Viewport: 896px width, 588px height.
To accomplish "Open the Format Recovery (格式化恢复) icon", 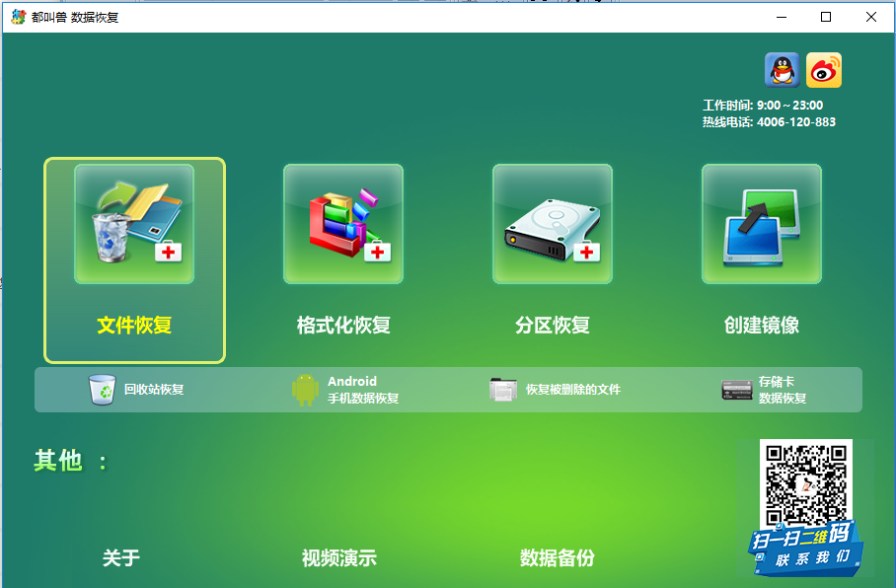I will pyautogui.click(x=343, y=224).
